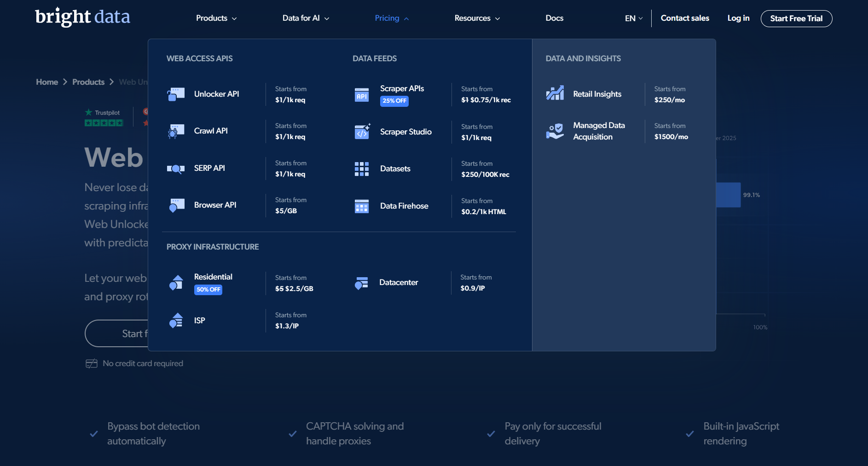
Task: Click the $250/100K rec Datasets price
Action: (x=485, y=175)
